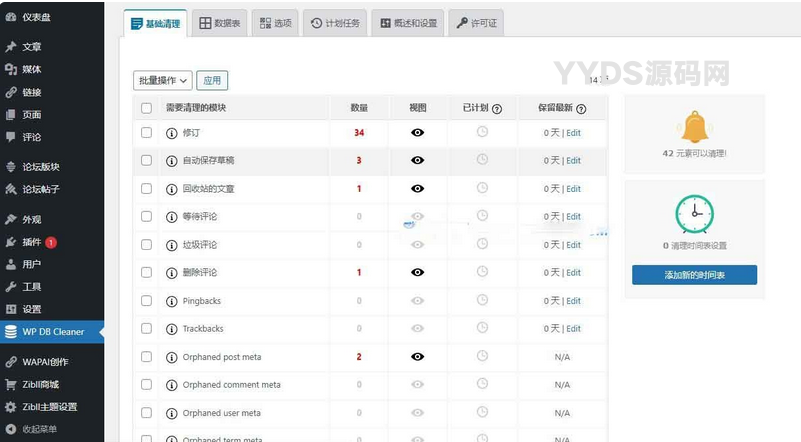Image resolution: width=801 pixels, height=442 pixels.
Task: Click the help icon next to 保留最新 header
Action: click(581, 108)
